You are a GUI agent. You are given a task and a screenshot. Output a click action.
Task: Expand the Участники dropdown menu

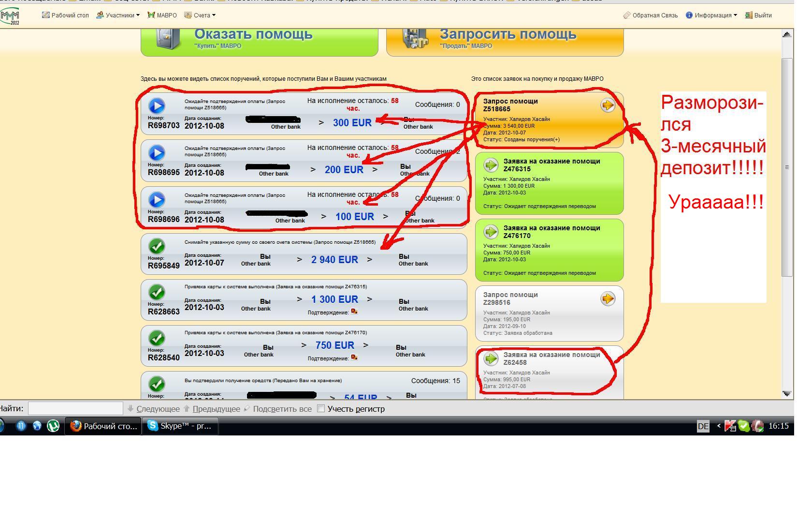(118, 15)
